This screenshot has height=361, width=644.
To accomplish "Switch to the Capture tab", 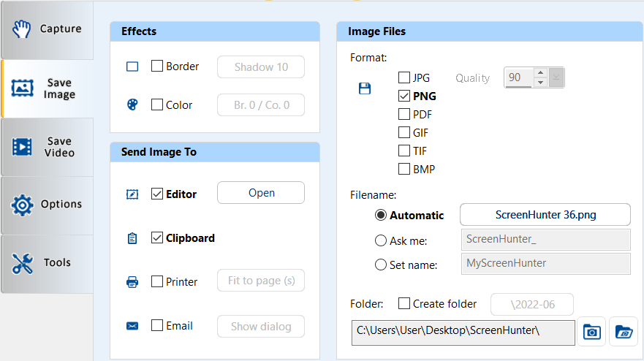I will [x=47, y=29].
